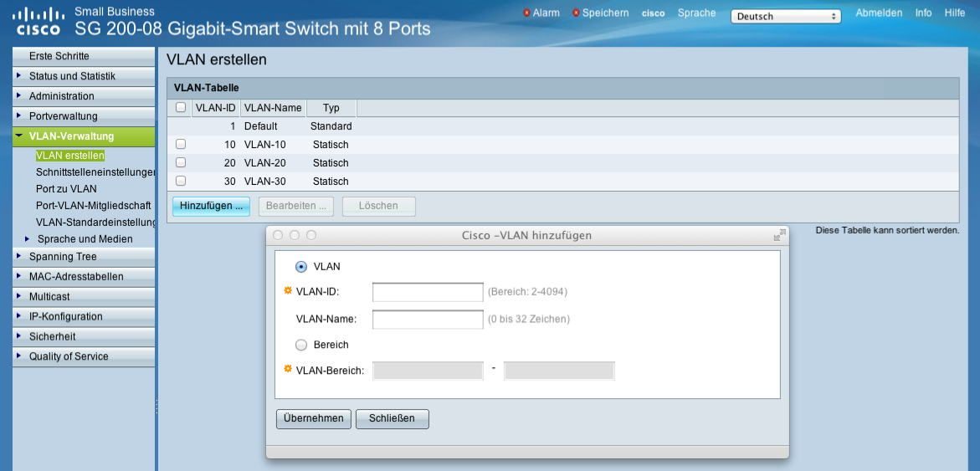Image resolution: width=980 pixels, height=471 pixels.
Task: Click the small cisco text logo near Sprache
Action: [x=653, y=13]
